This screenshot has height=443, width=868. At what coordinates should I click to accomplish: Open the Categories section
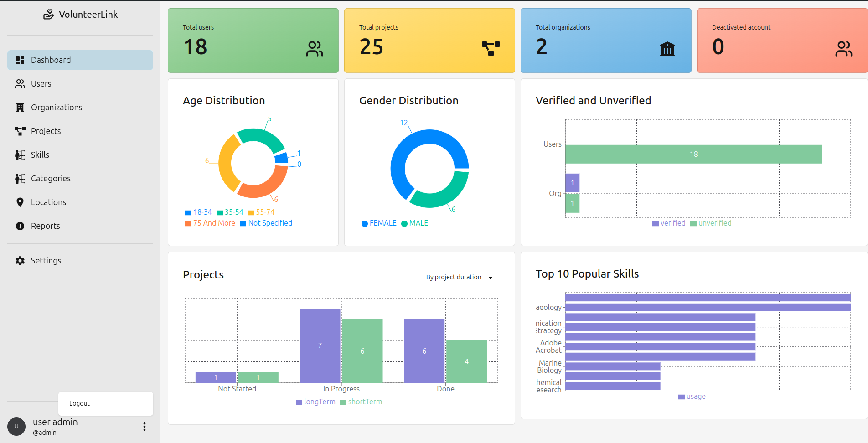80,179
